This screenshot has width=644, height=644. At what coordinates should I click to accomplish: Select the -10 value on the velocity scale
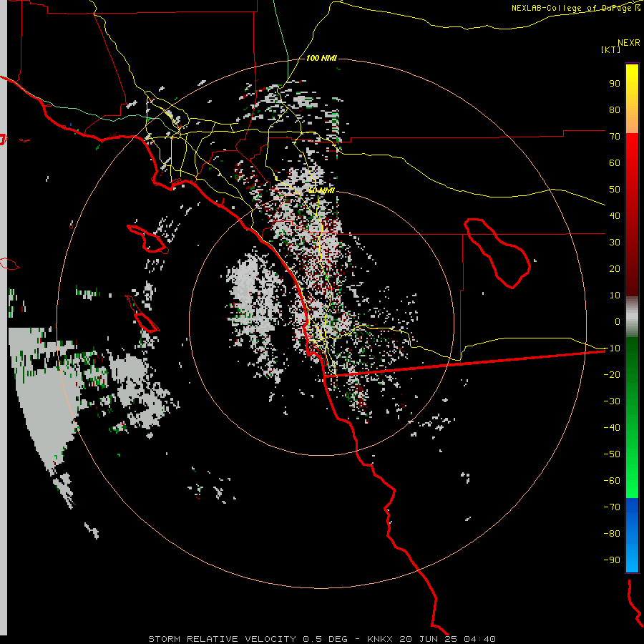[612, 348]
